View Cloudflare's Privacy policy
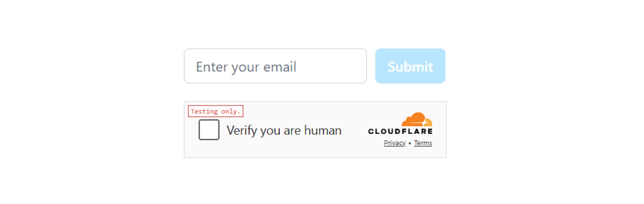644x204 pixels. coord(394,143)
